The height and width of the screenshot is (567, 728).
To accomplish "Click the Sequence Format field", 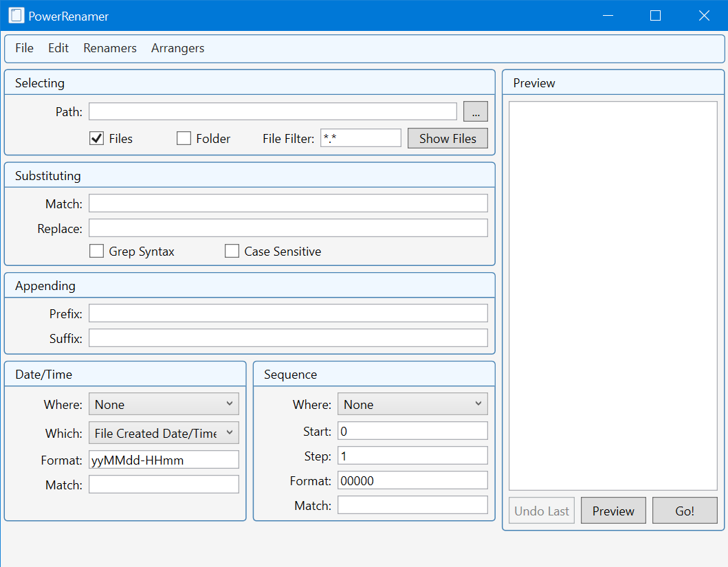I will pos(412,480).
